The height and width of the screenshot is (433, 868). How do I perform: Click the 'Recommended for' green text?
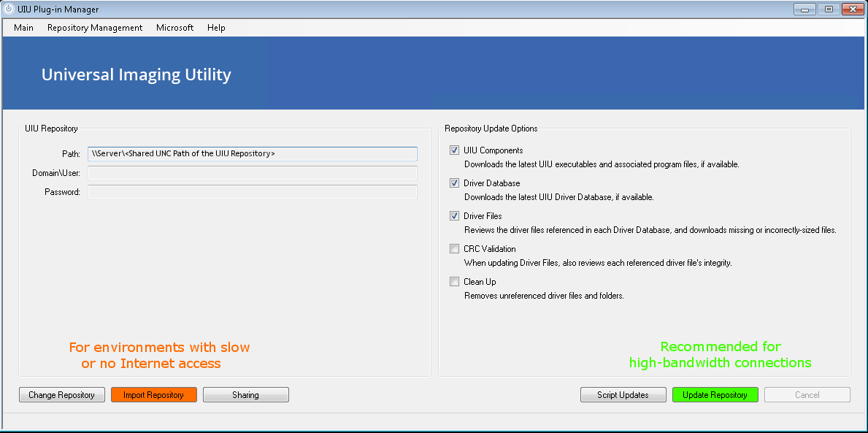pos(721,347)
